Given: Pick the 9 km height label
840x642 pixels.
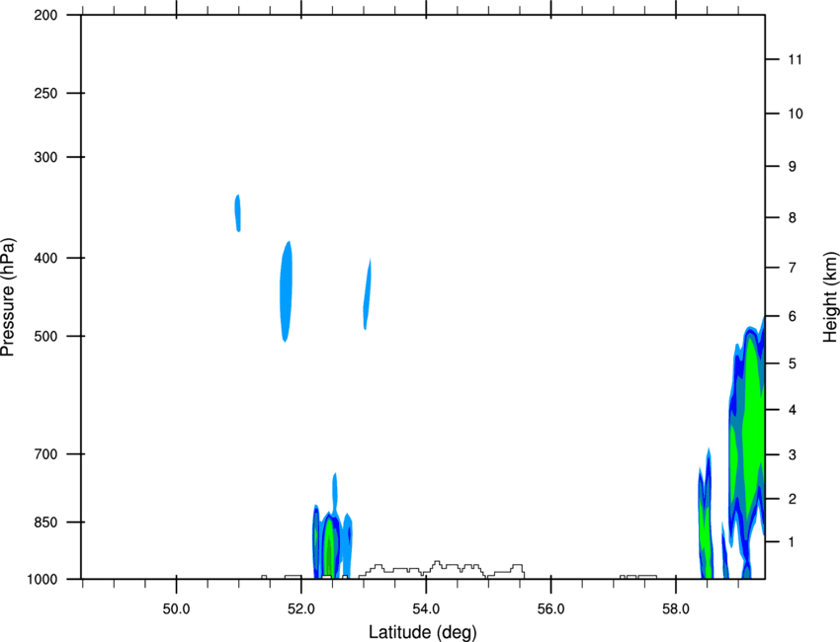Looking at the screenshot, I should pos(793,167).
